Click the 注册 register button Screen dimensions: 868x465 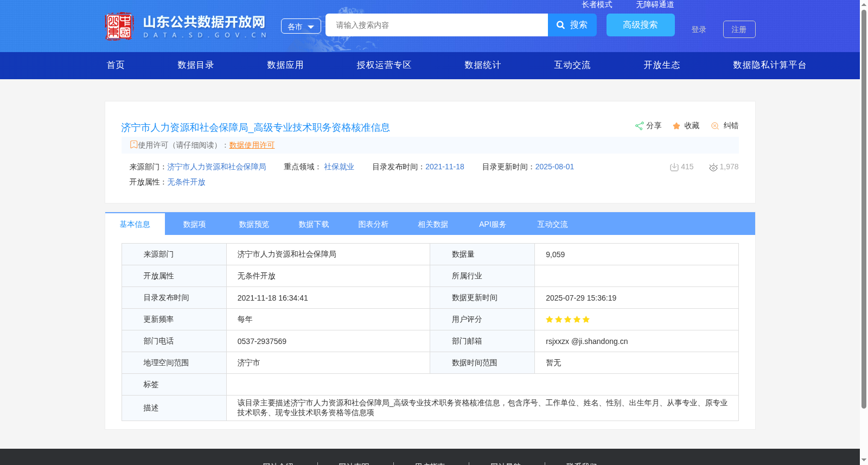[739, 29]
